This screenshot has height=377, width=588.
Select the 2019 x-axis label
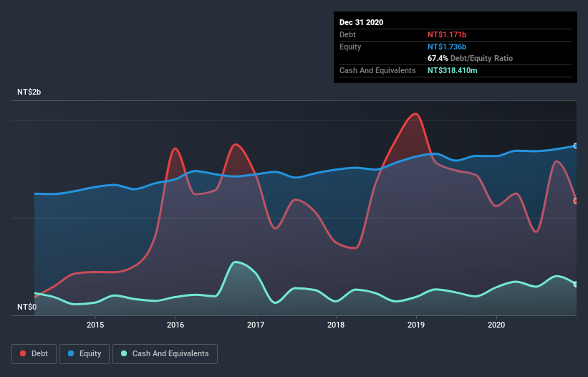[x=416, y=325]
